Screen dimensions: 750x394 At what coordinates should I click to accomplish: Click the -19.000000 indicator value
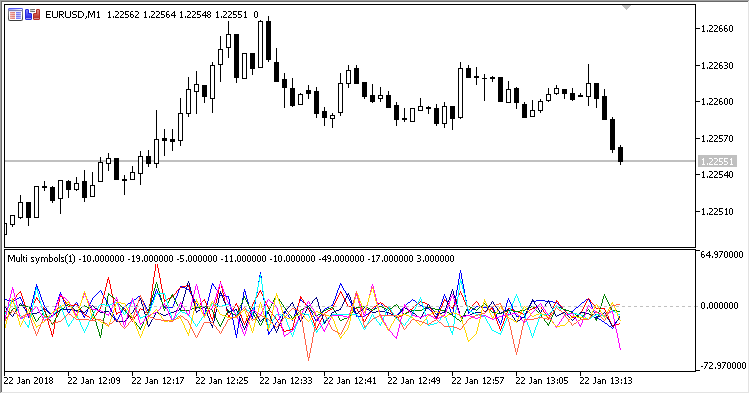tap(150, 259)
